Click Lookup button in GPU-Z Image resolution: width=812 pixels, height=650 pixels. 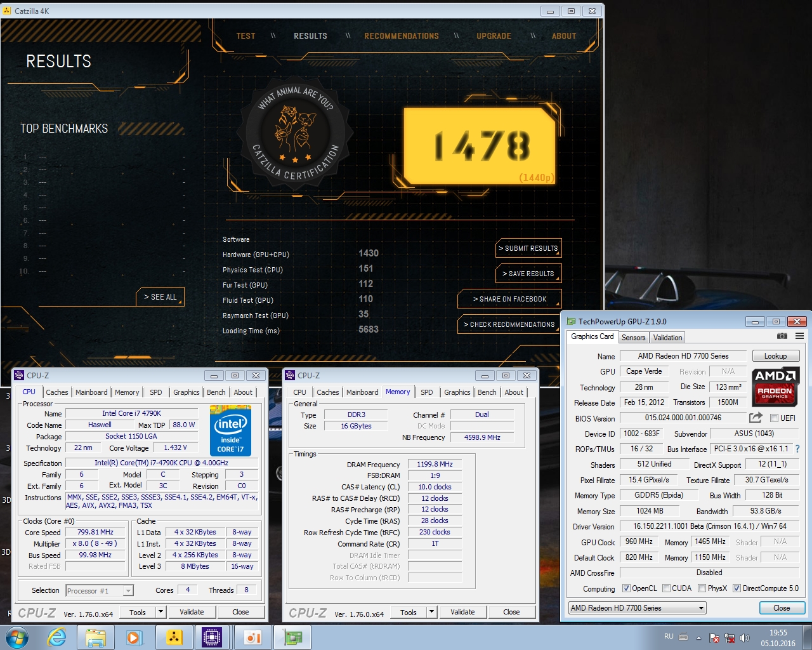775,356
